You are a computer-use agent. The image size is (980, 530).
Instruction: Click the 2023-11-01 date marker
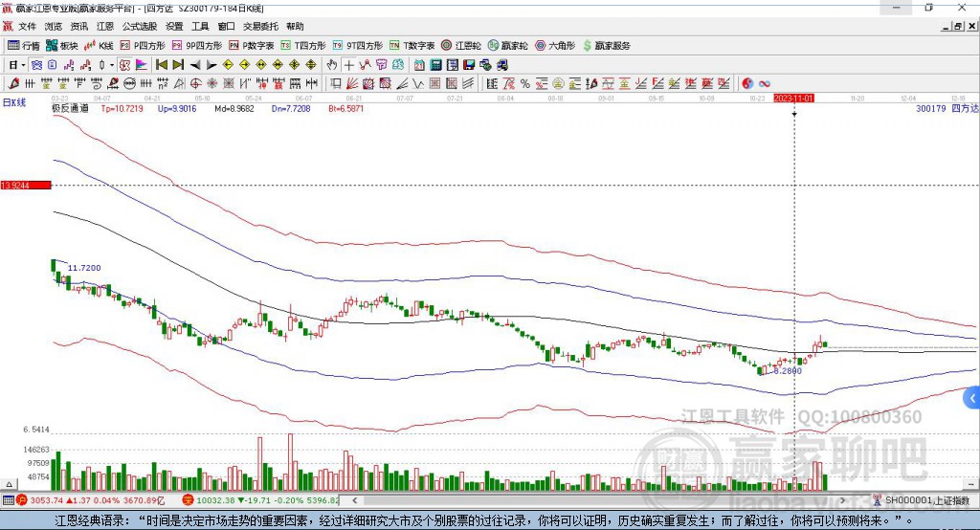point(793,99)
